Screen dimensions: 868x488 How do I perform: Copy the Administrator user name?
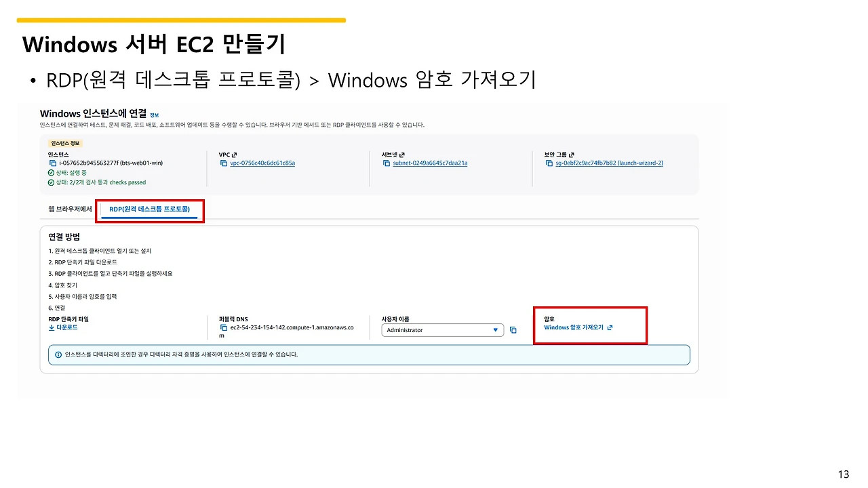513,330
